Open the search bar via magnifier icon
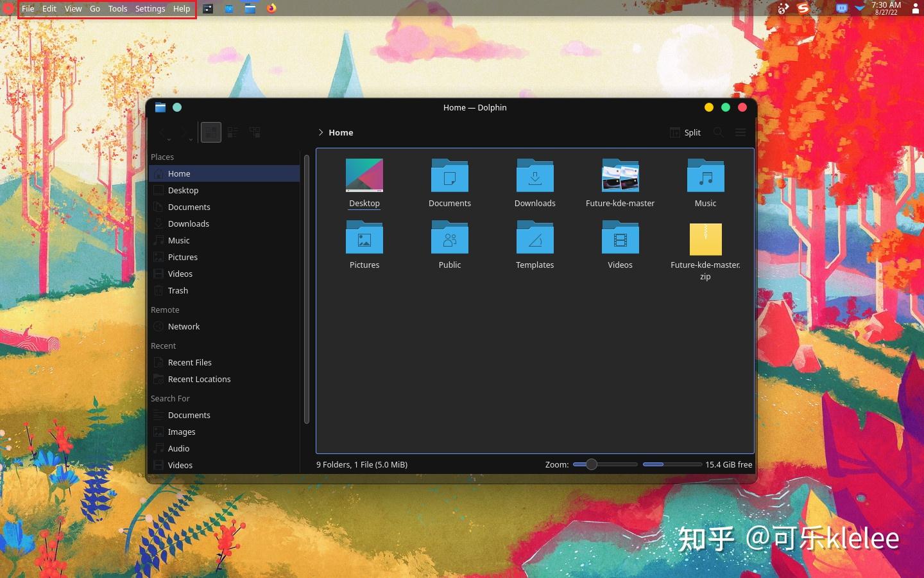Image resolution: width=924 pixels, height=578 pixels. pos(719,132)
